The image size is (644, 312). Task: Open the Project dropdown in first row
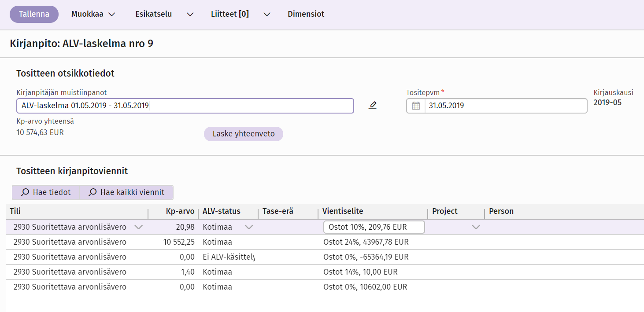click(476, 227)
